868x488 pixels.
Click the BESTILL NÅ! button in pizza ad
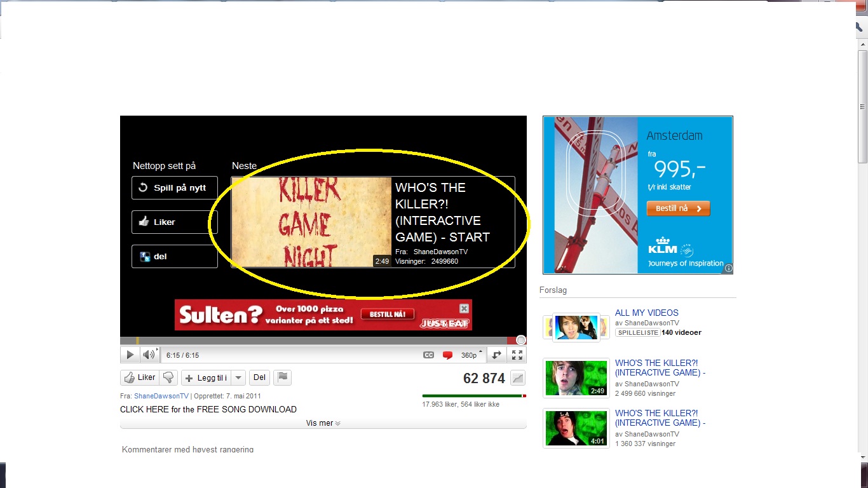pyautogui.click(x=388, y=314)
